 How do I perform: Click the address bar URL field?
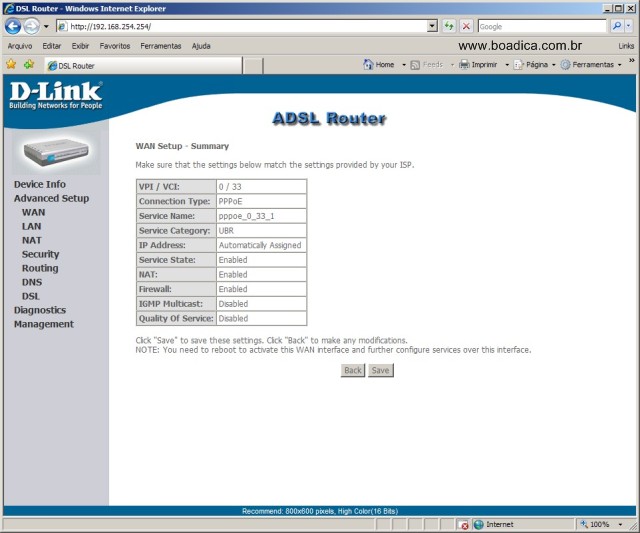pos(242,27)
